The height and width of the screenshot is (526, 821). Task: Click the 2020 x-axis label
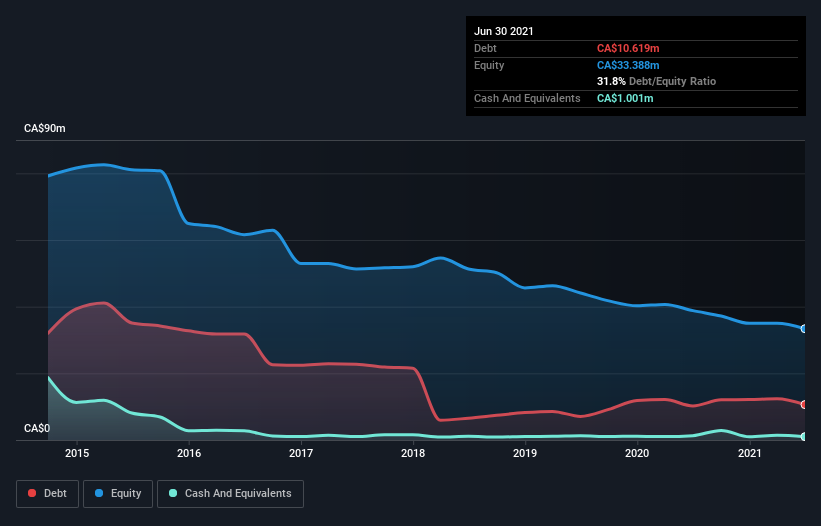tap(637, 453)
